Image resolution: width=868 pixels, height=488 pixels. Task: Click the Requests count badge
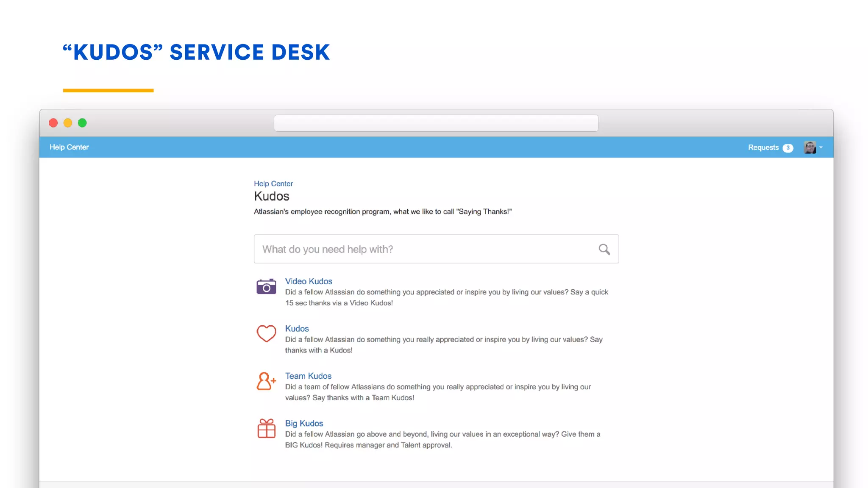pos(788,148)
